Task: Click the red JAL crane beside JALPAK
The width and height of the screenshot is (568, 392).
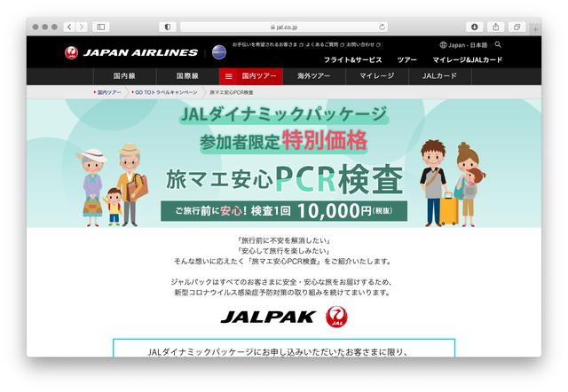Action: pos(336,317)
